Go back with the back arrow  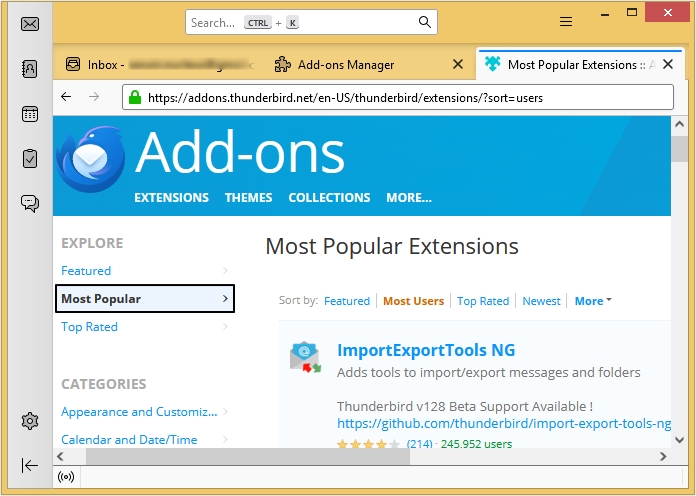[x=66, y=96]
